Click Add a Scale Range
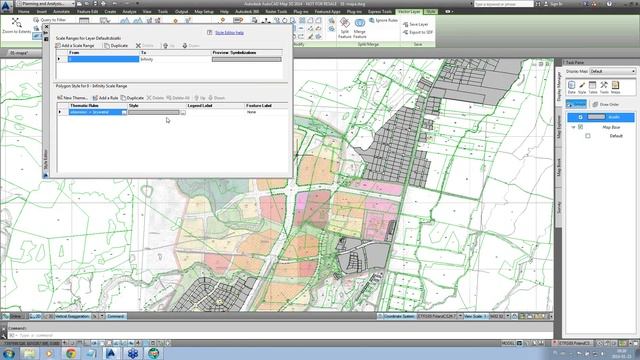640x360 pixels. click(75, 46)
